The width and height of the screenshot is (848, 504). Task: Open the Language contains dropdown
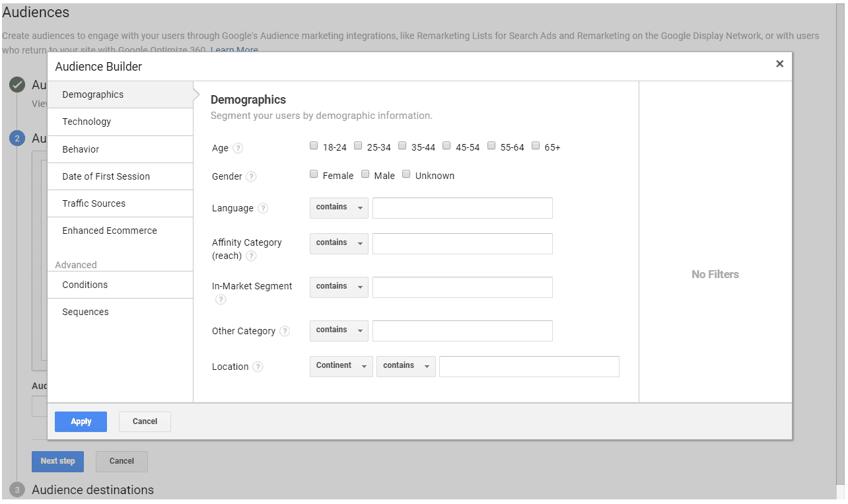(x=338, y=207)
